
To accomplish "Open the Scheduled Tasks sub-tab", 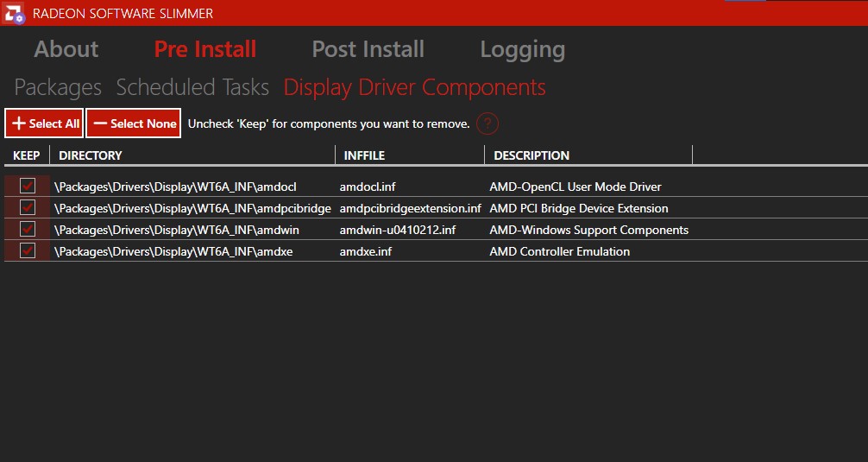I will coord(192,87).
